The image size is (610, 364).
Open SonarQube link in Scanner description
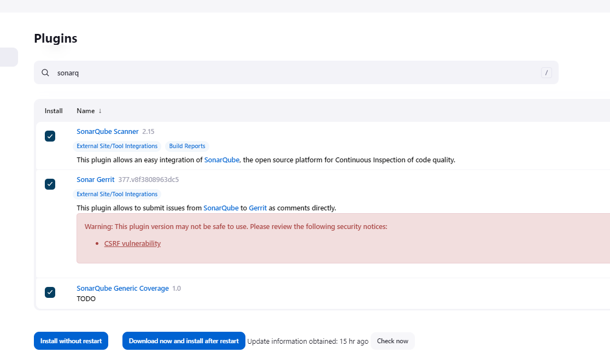point(222,160)
